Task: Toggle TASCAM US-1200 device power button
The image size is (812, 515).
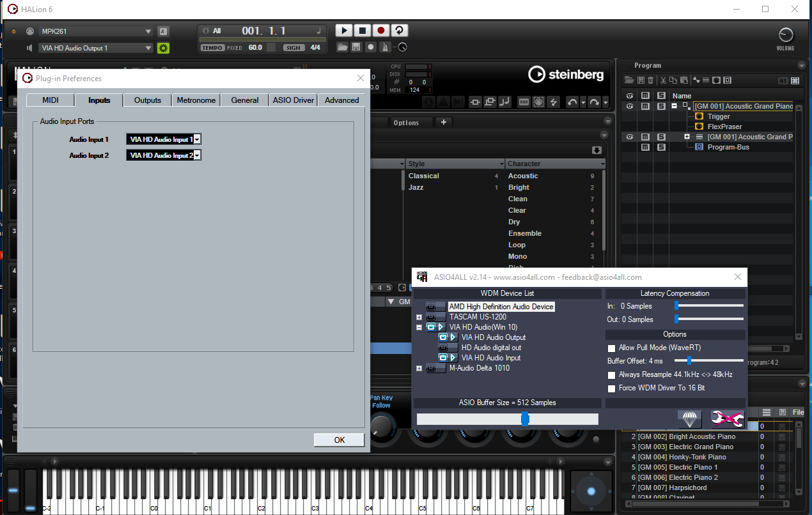Action: point(436,317)
